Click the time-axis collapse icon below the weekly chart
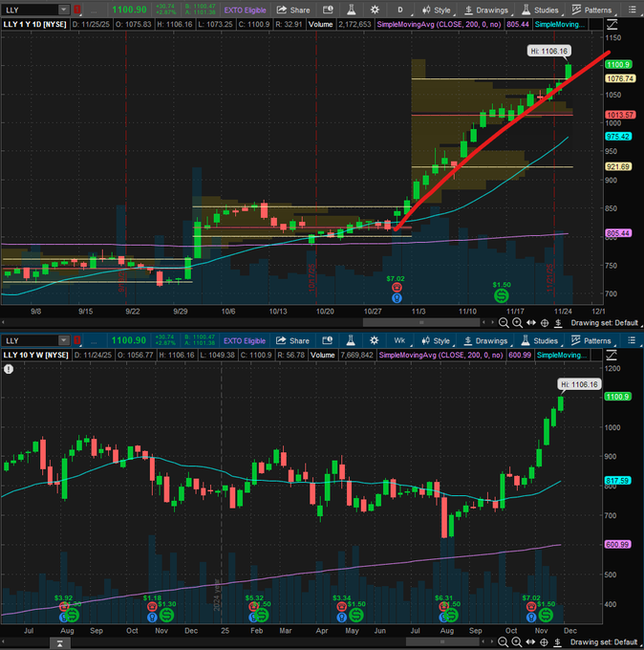The height and width of the screenshot is (650, 644). (x=59, y=643)
